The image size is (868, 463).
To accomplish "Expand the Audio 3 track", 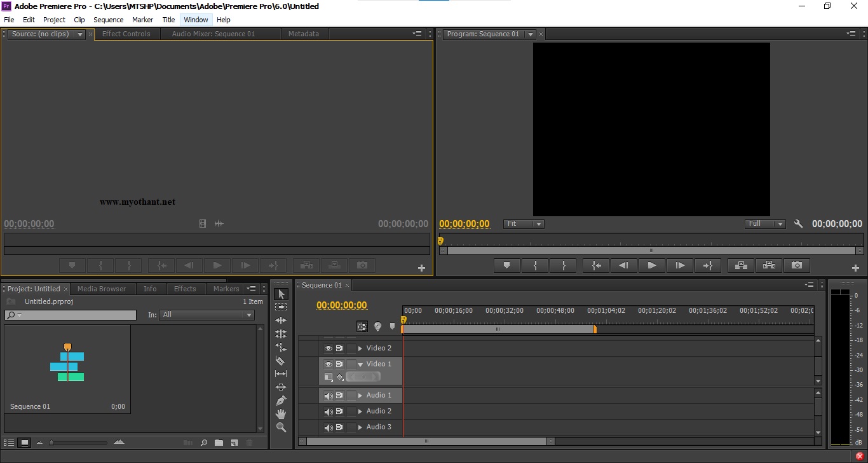I will click(360, 427).
